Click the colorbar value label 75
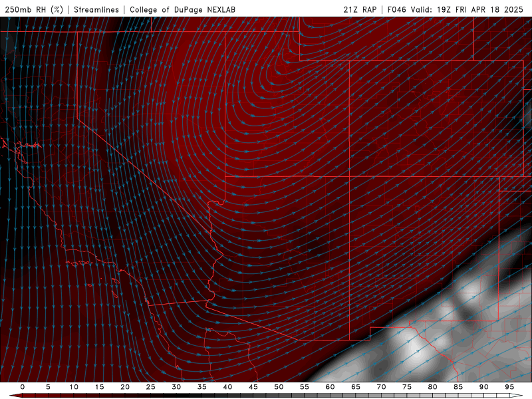This screenshot has height=399, width=532. click(407, 387)
